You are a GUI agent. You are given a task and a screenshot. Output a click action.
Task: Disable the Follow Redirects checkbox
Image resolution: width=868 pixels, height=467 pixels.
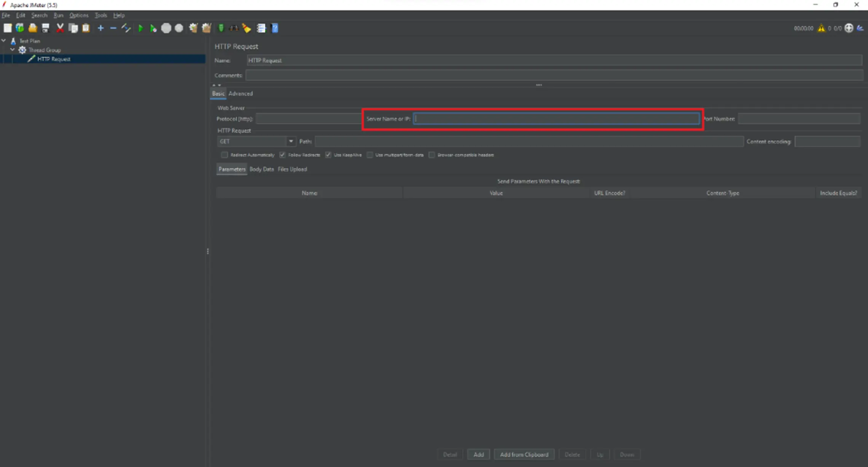click(x=282, y=155)
